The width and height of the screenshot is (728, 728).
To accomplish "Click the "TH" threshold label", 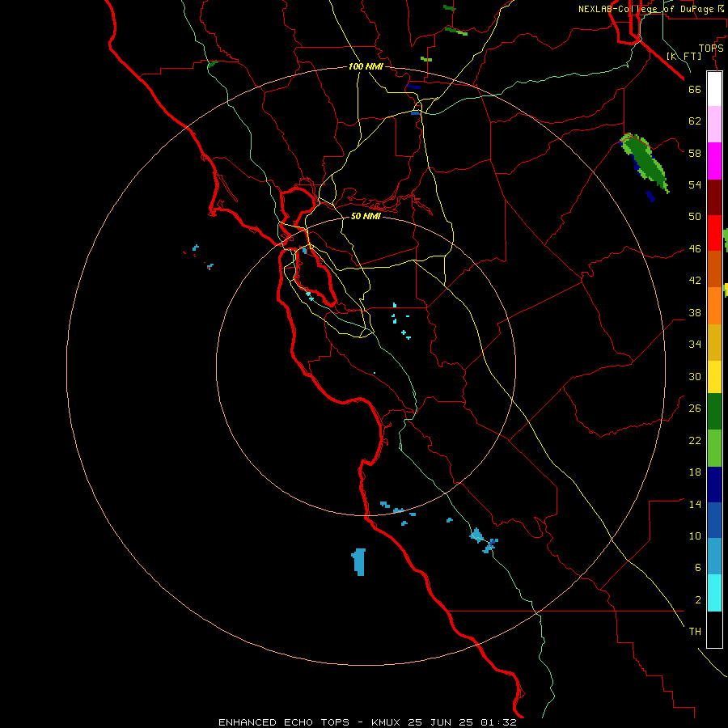I will coord(695,632).
